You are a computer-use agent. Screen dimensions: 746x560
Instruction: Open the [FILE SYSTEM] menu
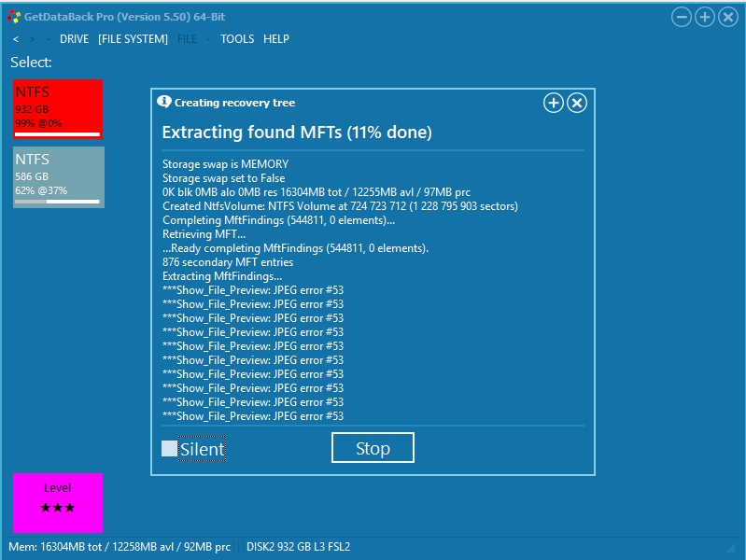(133, 39)
